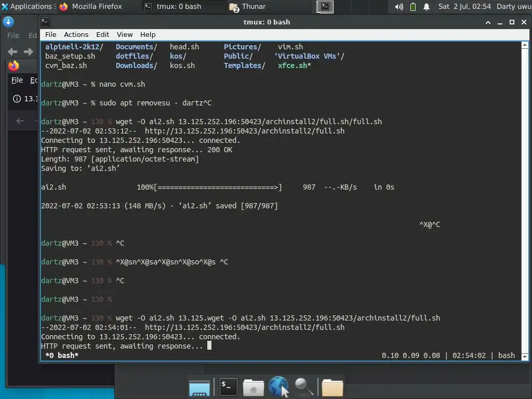The image size is (532, 399).
Task: Open the notifications bell icon
Action: point(427,6)
